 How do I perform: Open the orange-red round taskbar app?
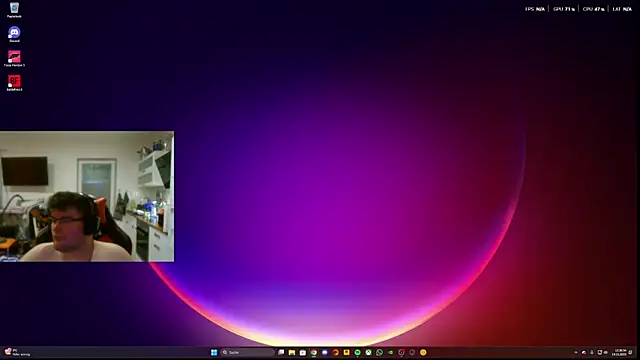tap(336, 352)
